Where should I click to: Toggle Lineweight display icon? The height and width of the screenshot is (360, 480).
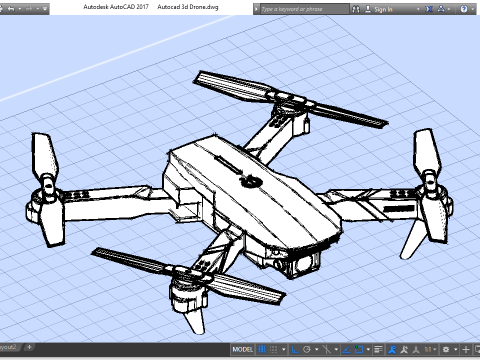click(x=378, y=349)
